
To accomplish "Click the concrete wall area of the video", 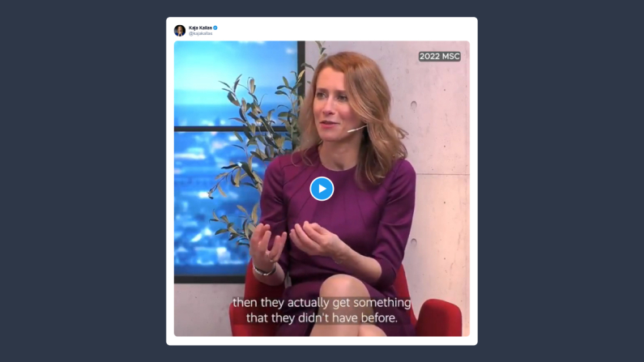I will click(x=440, y=164).
